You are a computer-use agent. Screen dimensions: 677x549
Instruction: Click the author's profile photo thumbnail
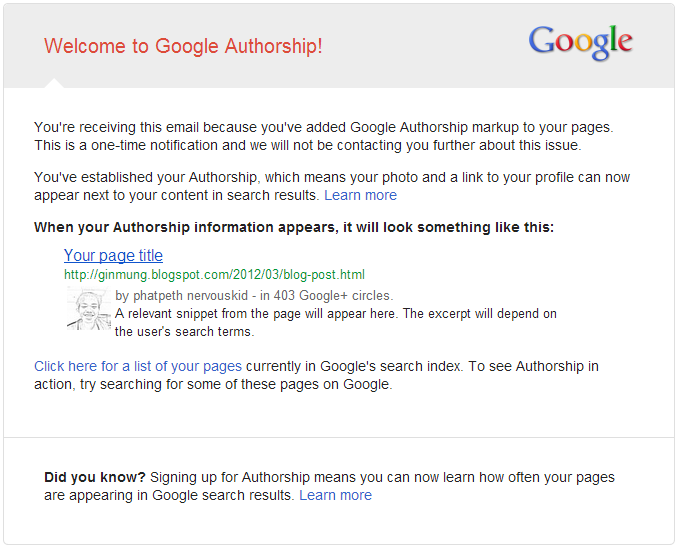[87, 308]
